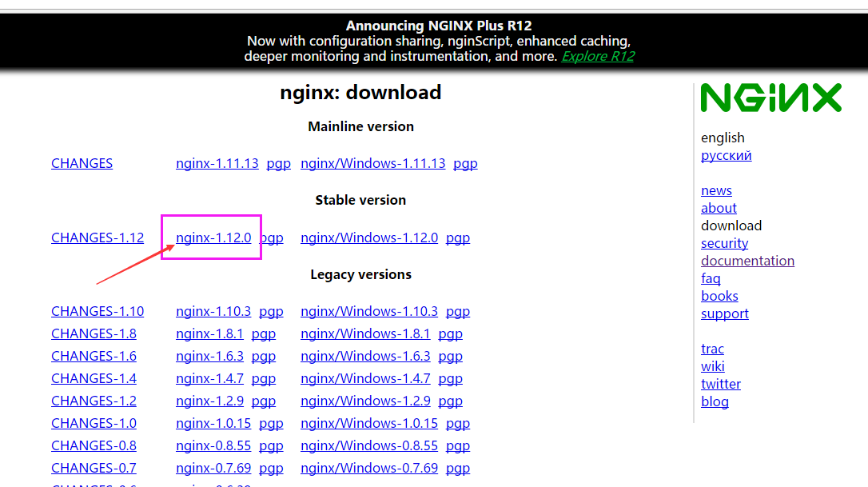Open pgp signature for nginx/Windows-1.6.3
The image size is (868, 487).
451,357
